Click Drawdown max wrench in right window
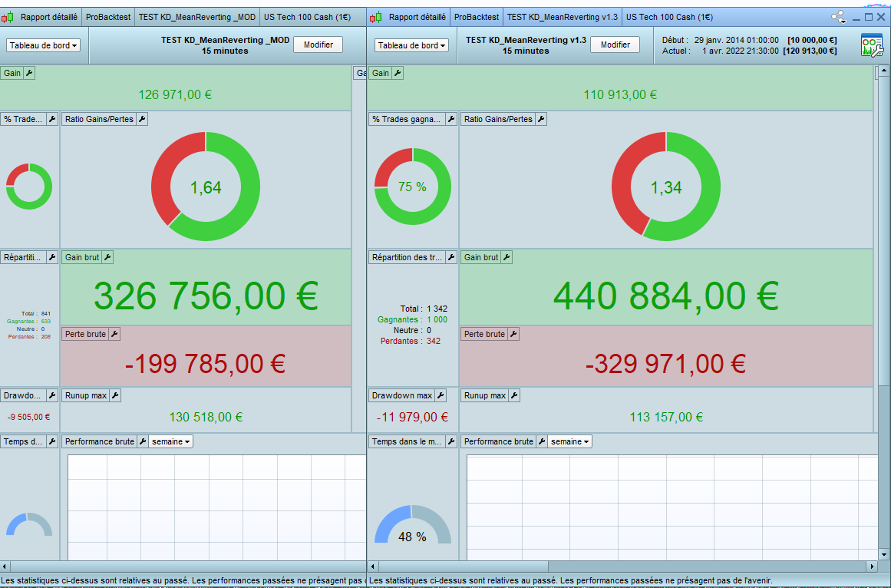 pyautogui.click(x=441, y=395)
